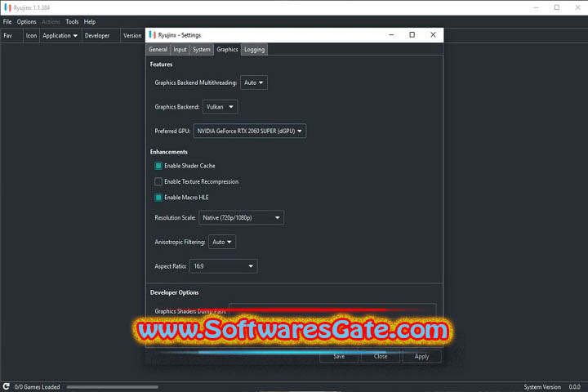
Task: Expand Graphics Backend Multithreading dropdown
Action: pos(254,82)
